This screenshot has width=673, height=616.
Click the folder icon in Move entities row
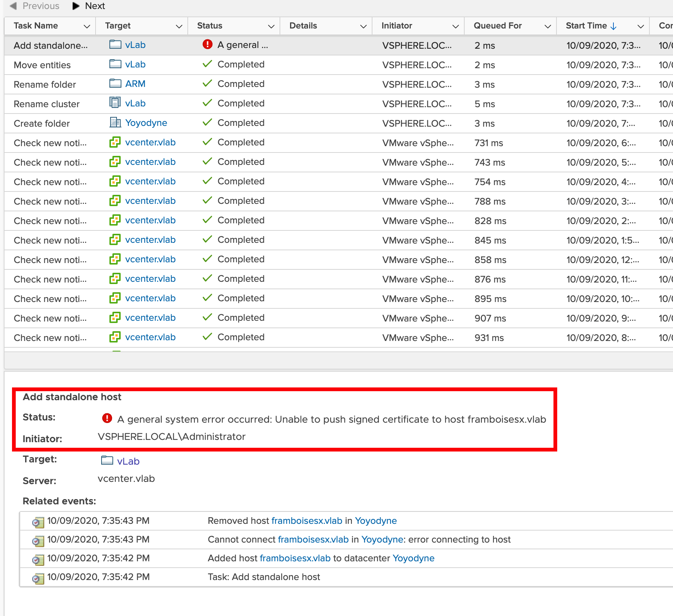click(x=115, y=64)
